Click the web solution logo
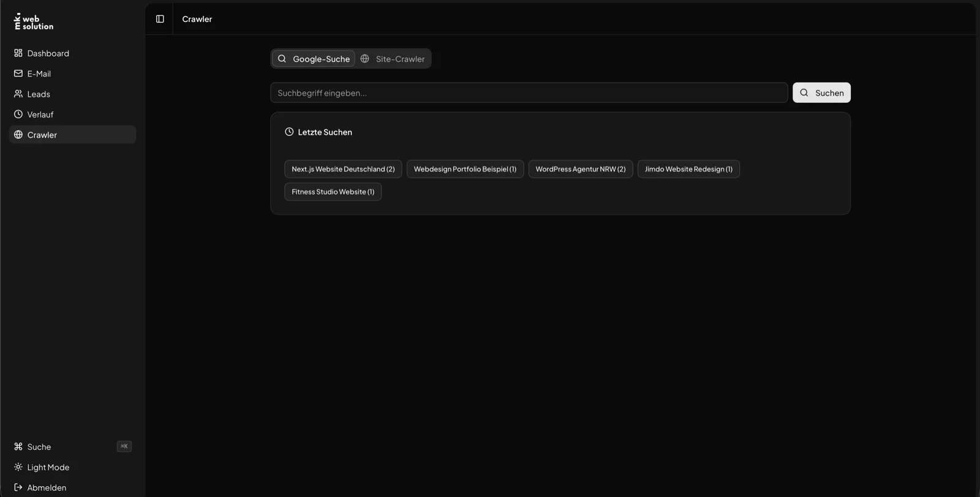The width and height of the screenshot is (980, 497). coord(34,22)
